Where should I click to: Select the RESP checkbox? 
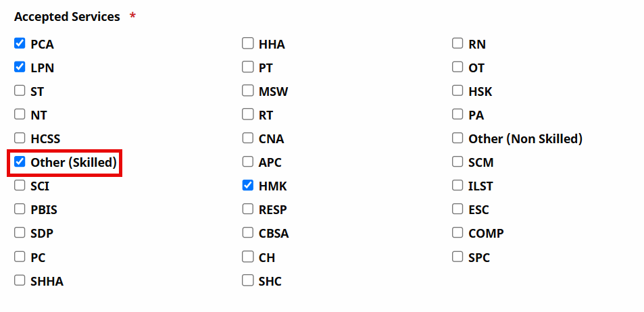[248, 209]
